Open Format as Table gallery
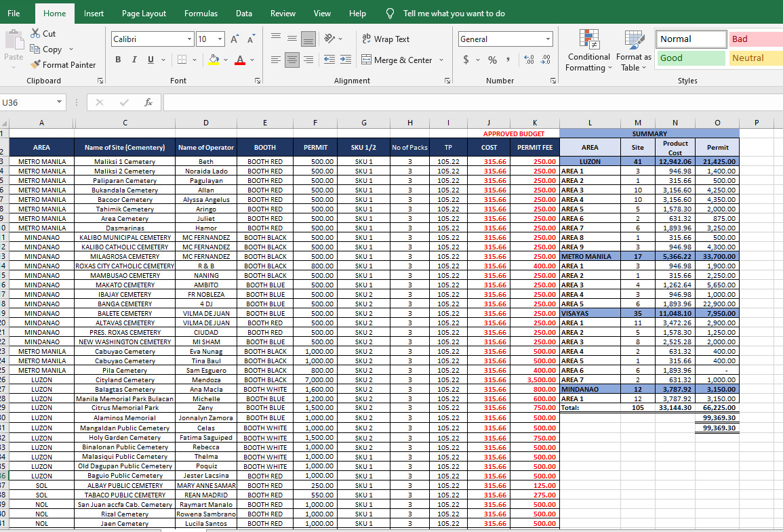The height and width of the screenshot is (532, 783). [x=634, y=50]
